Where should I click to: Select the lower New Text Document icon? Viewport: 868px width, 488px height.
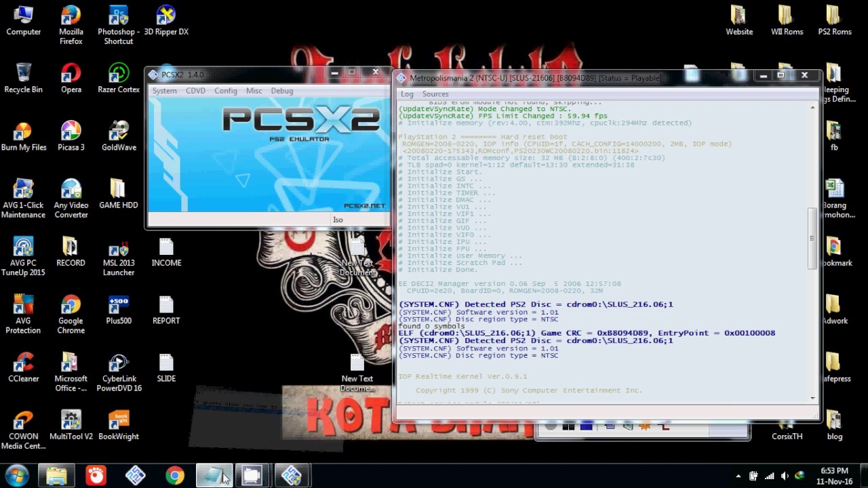point(357,372)
